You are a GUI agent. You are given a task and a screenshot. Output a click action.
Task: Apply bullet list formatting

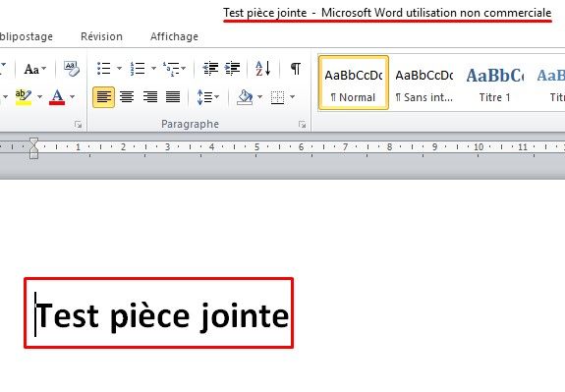point(104,68)
